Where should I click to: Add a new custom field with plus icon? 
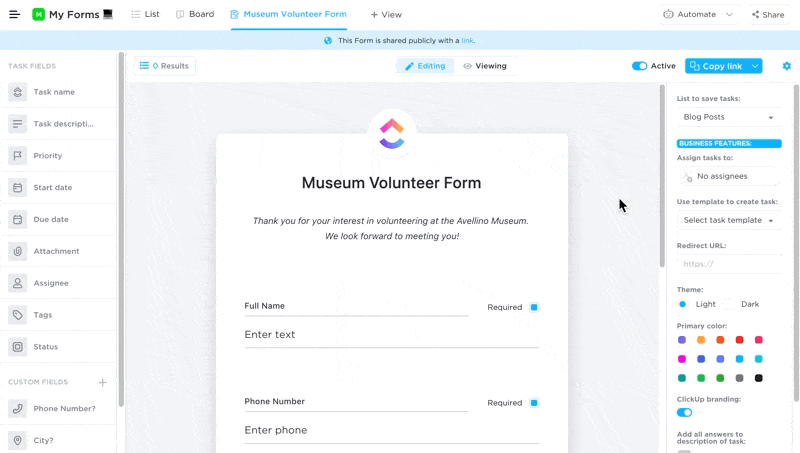[102, 382]
